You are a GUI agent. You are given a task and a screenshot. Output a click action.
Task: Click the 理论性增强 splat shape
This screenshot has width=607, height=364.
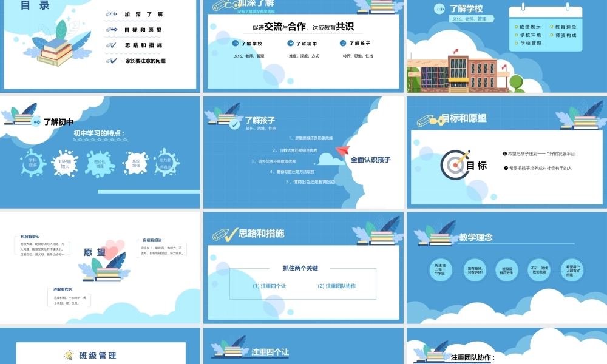click(100, 164)
